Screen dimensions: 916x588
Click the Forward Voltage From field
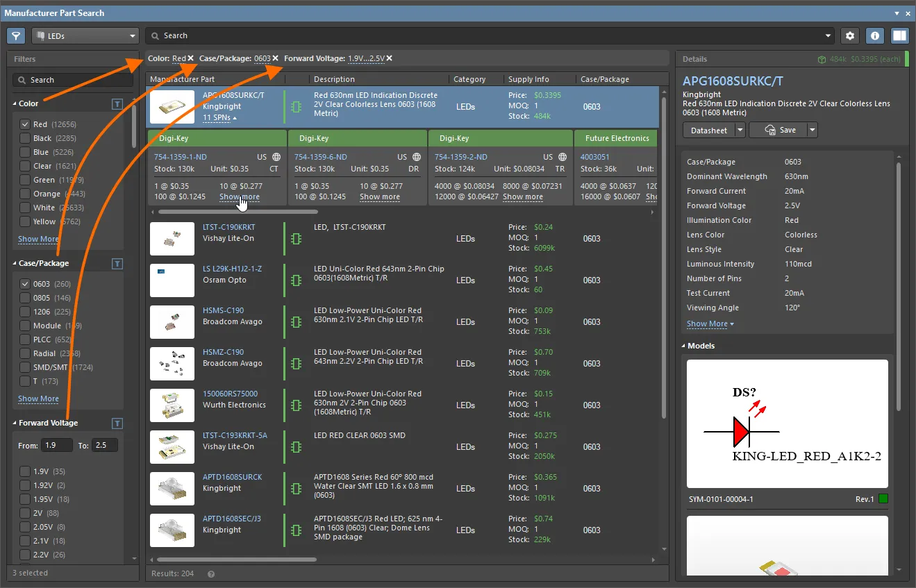[58, 445]
